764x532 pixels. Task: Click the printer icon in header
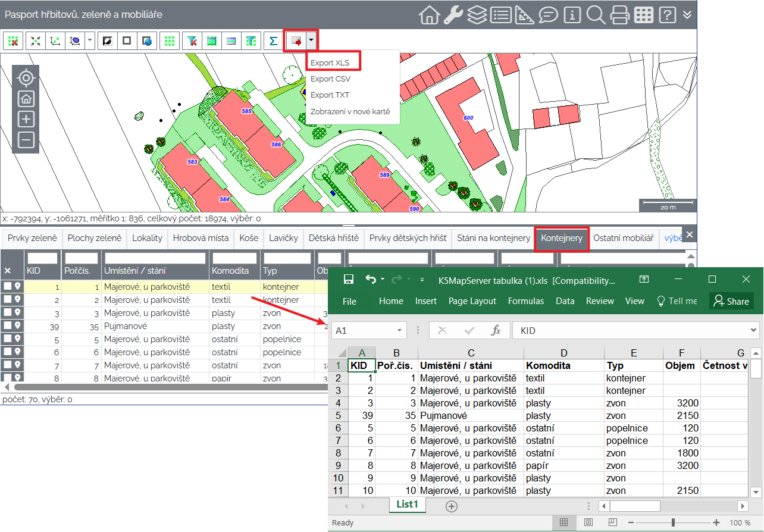pos(619,15)
